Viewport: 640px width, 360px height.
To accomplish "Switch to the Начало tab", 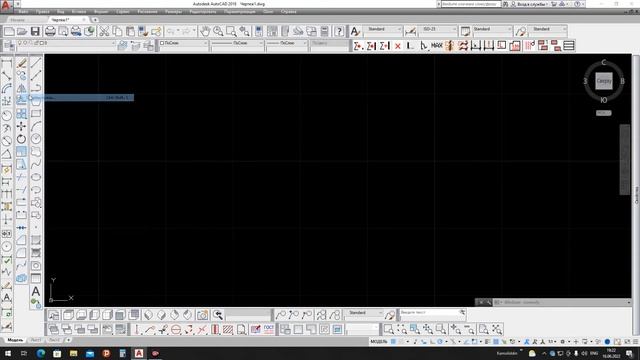I will 18,20.
